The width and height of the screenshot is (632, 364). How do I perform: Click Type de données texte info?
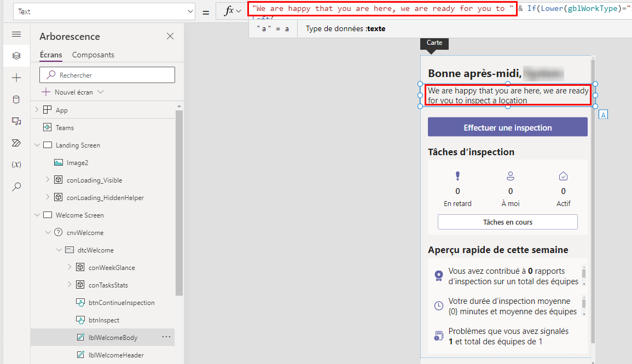point(345,28)
